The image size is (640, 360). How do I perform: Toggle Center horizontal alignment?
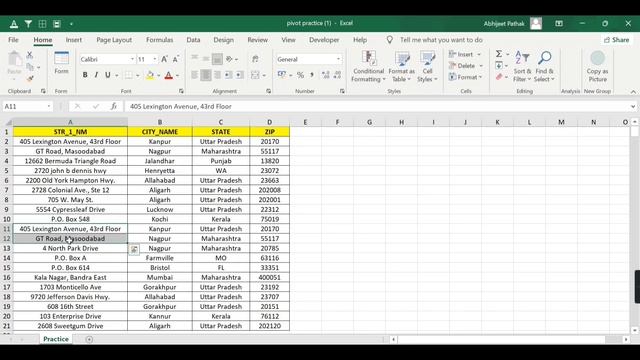point(206,75)
